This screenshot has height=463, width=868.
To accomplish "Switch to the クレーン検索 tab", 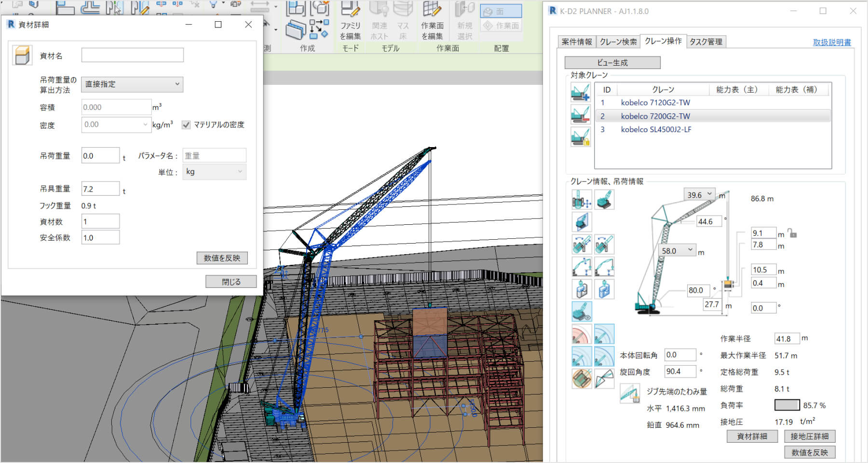I will click(x=618, y=42).
